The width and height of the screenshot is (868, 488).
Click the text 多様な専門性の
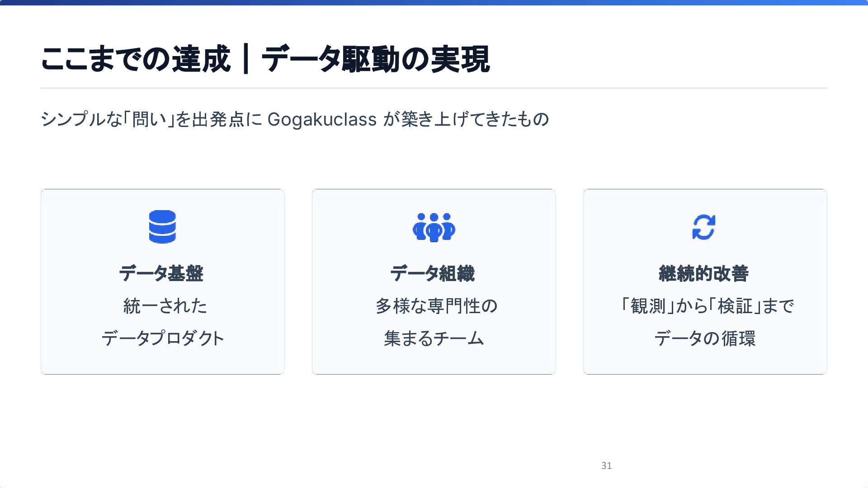tap(436, 306)
